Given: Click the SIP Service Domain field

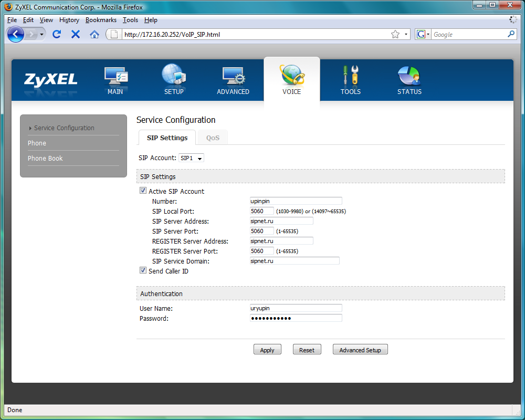Looking at the screenshot, I should [295, 261].
